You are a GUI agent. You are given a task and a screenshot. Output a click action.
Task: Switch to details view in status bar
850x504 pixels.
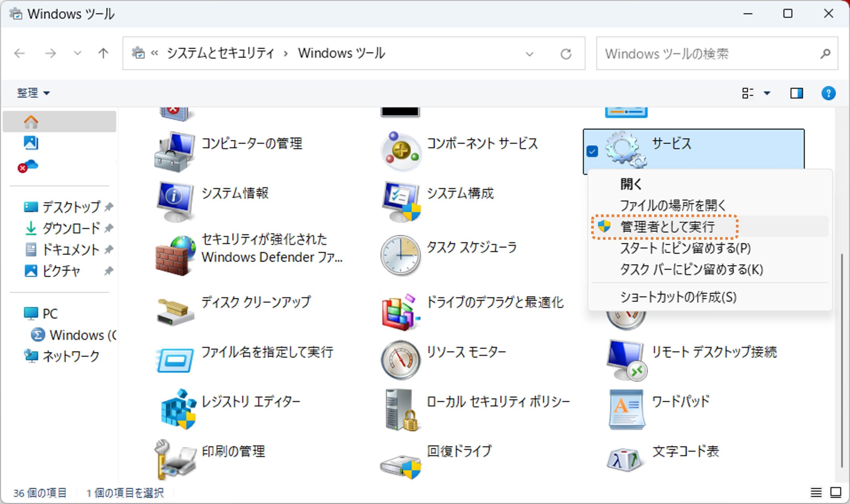tap(816, 492)
